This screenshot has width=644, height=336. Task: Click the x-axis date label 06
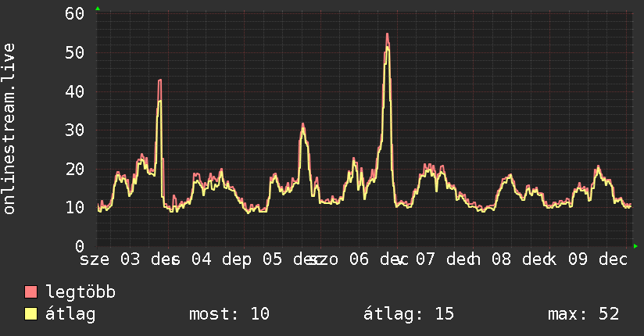359,259
